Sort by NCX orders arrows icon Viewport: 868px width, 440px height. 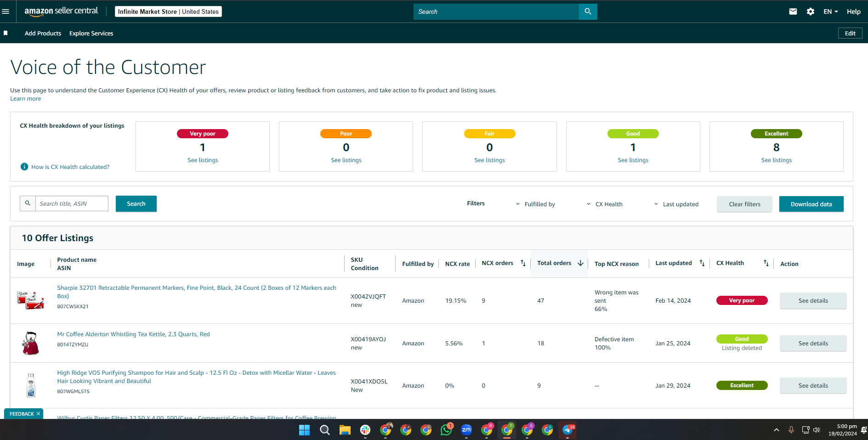pyautogui.click(x=523, y=263)
